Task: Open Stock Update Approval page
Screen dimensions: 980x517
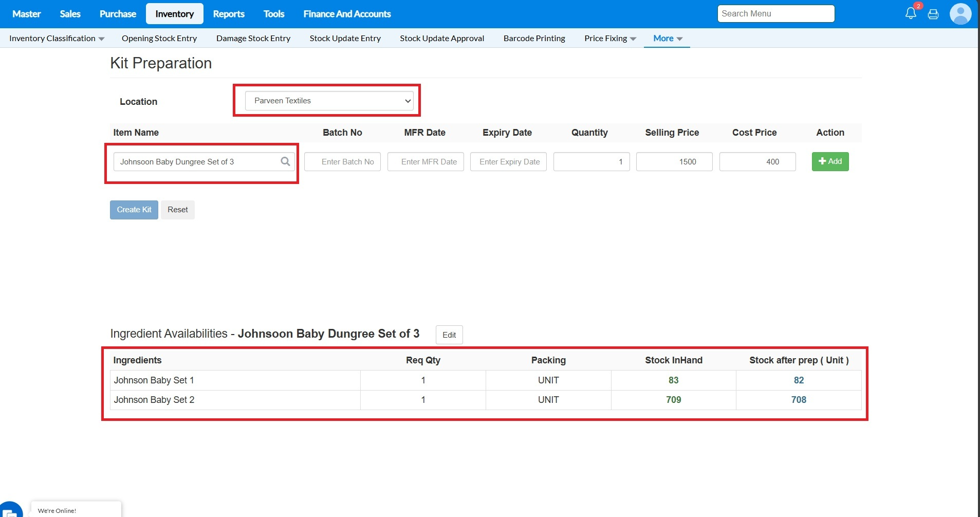Action: [x=442, y=39]
